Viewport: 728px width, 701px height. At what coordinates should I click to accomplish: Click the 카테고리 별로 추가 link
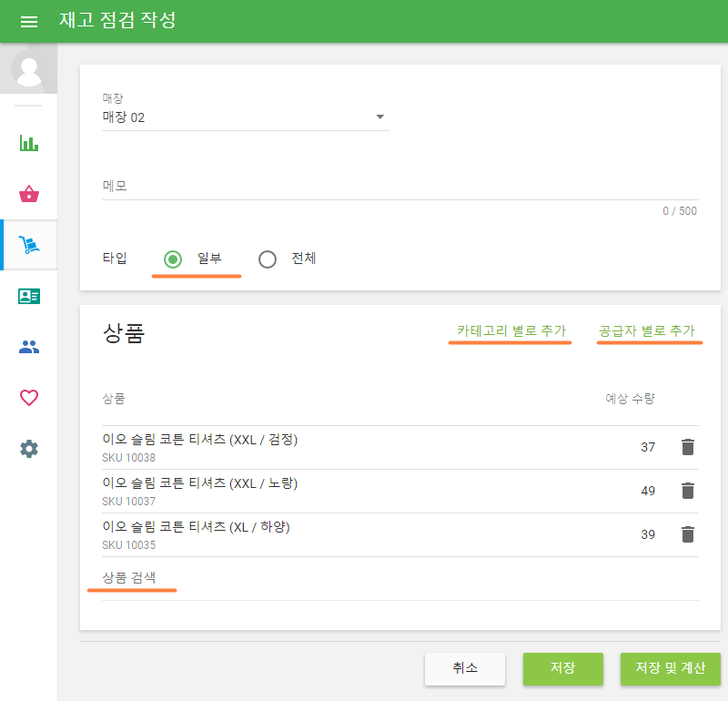511,330
